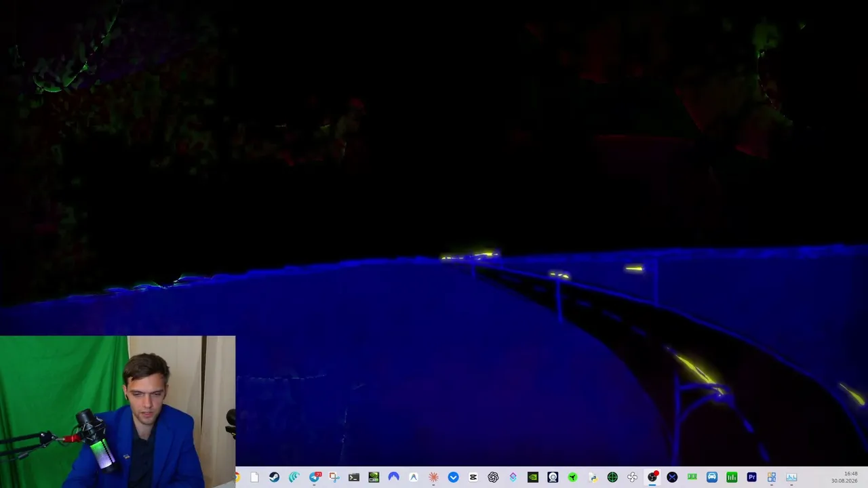Viewport: 868px width, 488px height.
Task: Select the webcam overlay with green screen
Action: coord(118,411)
